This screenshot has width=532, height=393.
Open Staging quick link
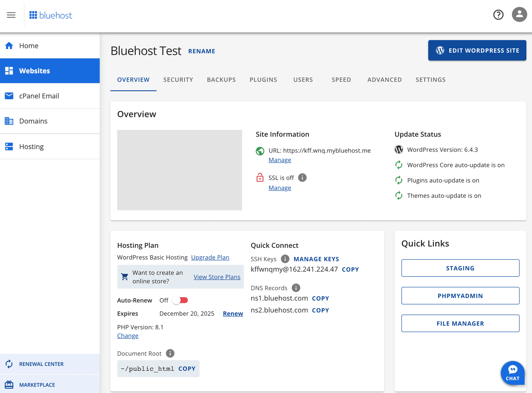point(460,268)
